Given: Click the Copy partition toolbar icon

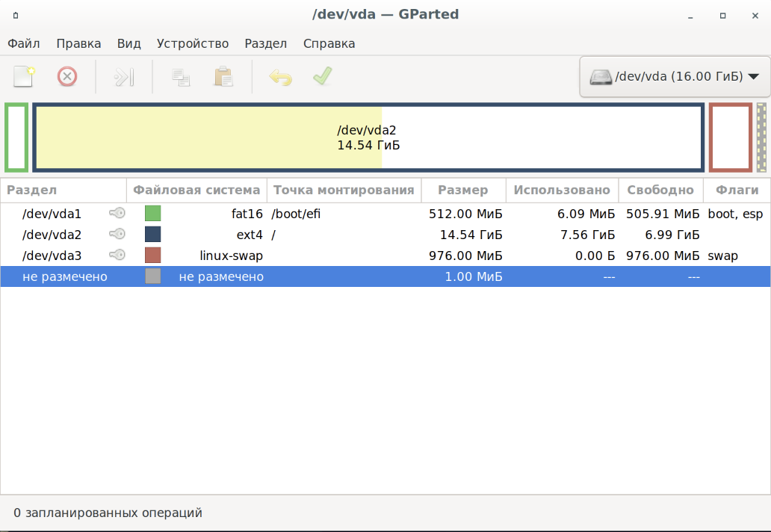Looking at the screenshot, I should point(181,77).
